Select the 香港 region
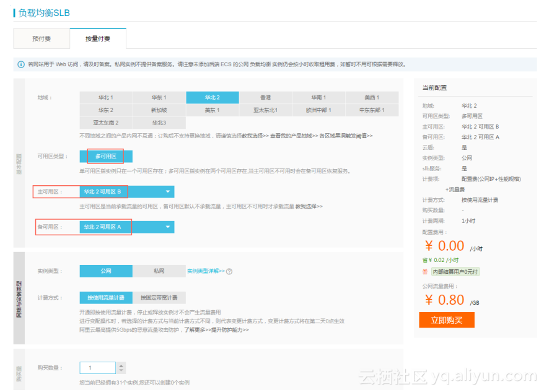Image resolution: width=544 pixels, height=392 pixels. click(265, 97)
